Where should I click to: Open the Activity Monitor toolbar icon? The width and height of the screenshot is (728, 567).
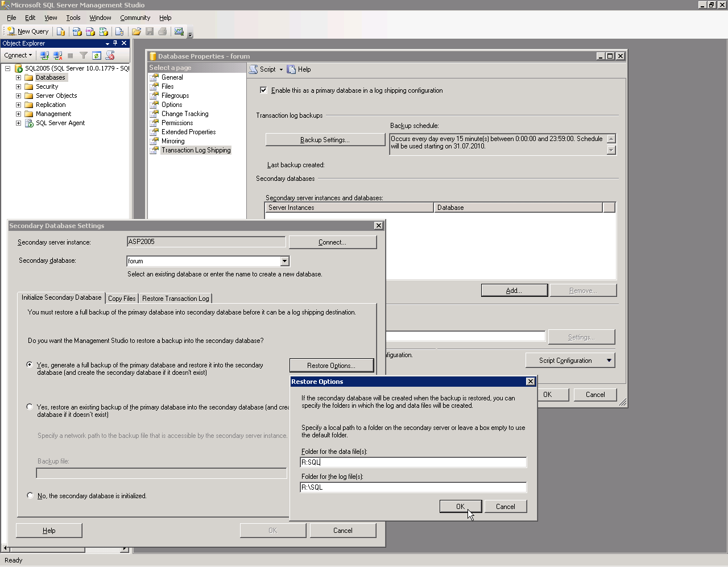pyautogui.click(x=179, y=31)
